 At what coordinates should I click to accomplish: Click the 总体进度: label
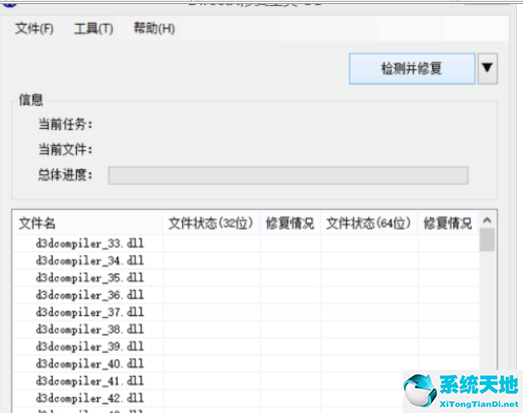[65, 175]
